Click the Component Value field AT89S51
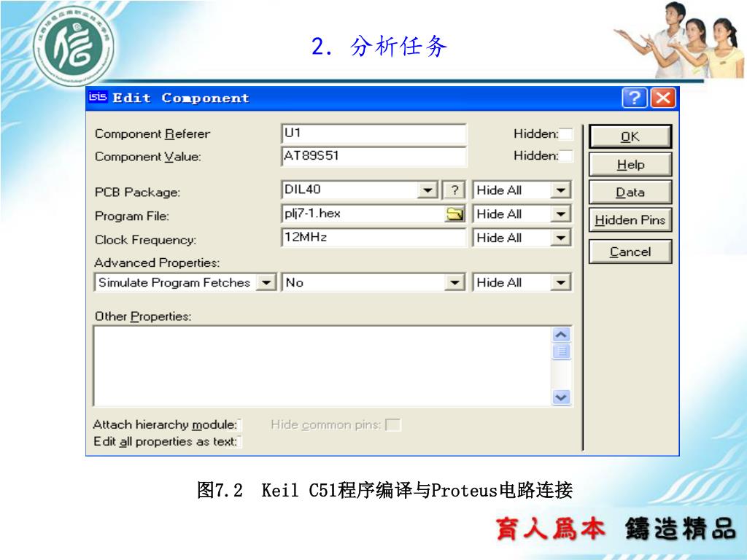747x560 pixels. pyautogui.click(x=374, y=156)
